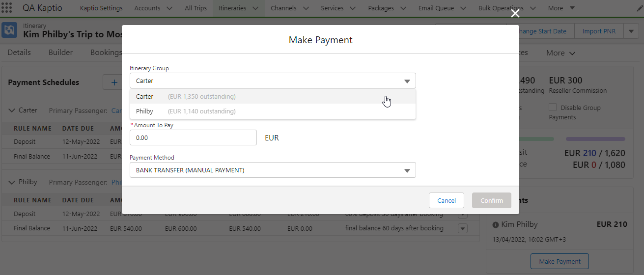This screenshot has width=644, height=275.
Task: Open the row action menu for Final Balance
Action: point(462,228)
